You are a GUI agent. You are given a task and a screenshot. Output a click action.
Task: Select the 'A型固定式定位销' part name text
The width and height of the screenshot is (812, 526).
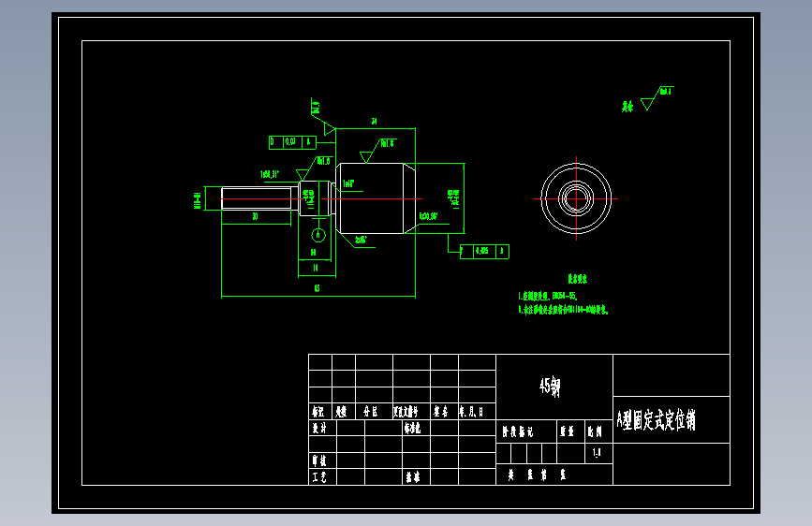point(657,420)
